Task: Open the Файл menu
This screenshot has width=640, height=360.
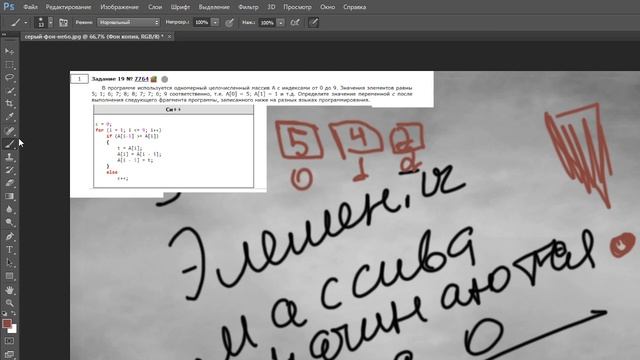Action: pyautogui.click(x=31, y=7)
